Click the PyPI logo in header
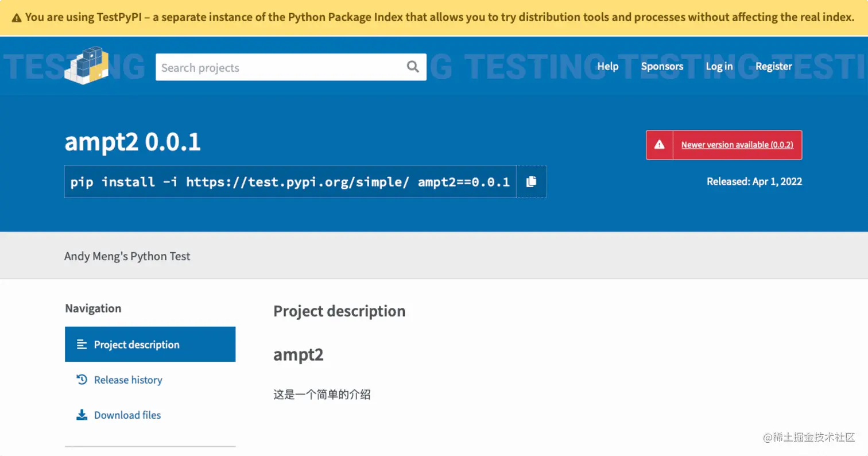The width and height of the screenshot is (868, 456). point(86,67)
